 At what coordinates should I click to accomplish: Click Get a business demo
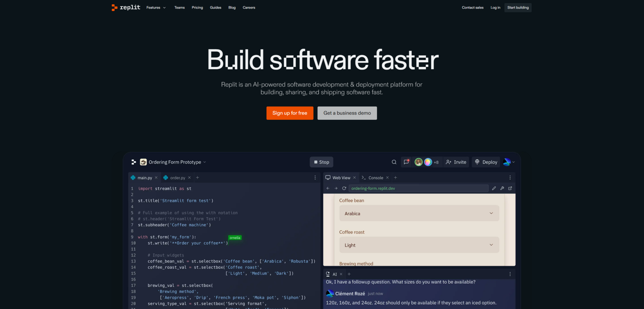click(x=347, y=113)
